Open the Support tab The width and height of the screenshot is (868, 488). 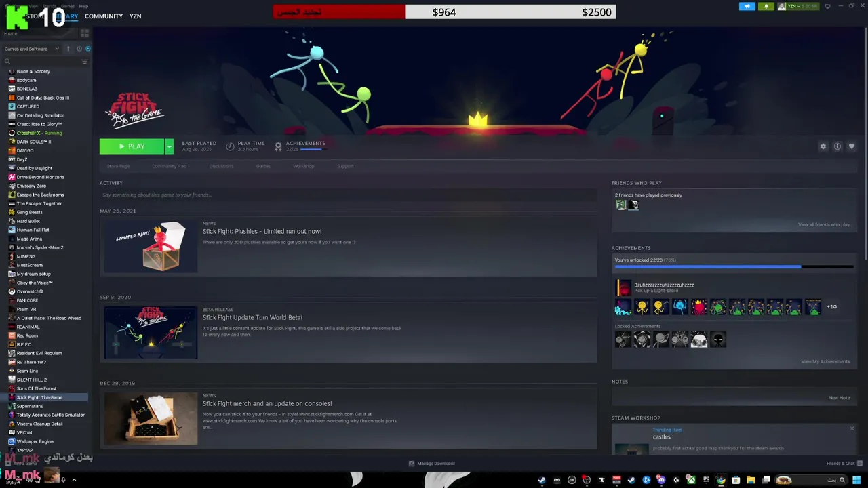pos(345,166)
